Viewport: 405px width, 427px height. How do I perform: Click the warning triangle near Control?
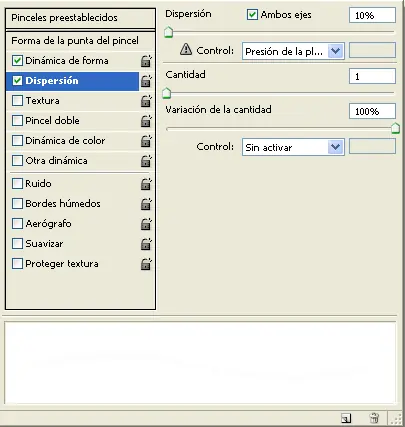tap(186, 49)
